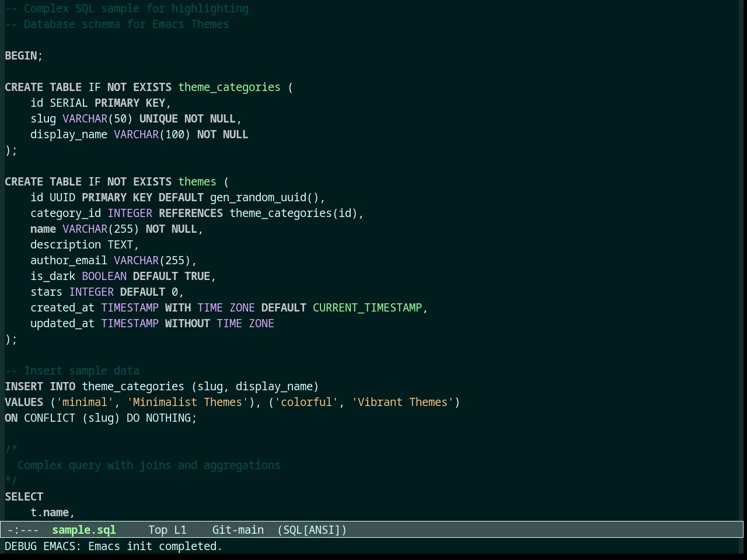The height and width of the screenshot is (560, 747).
Task: Click author_email column name
Action: 69,261
